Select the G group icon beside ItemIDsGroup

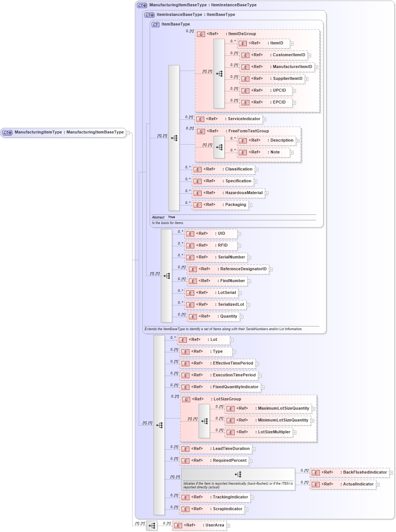[x=200, y=34]
